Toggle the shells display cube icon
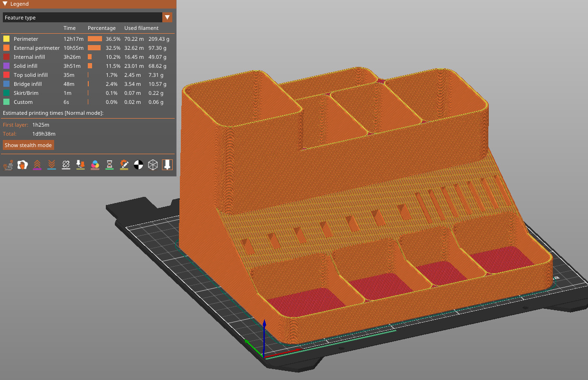Image resolution: width=588 pixels, height=380 pixels. click(x=152, y=165)
